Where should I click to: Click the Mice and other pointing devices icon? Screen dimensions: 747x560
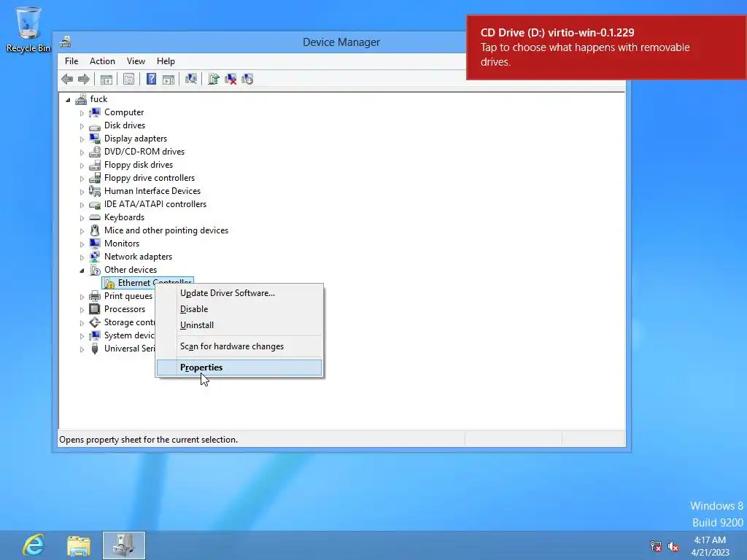point(95,230)
